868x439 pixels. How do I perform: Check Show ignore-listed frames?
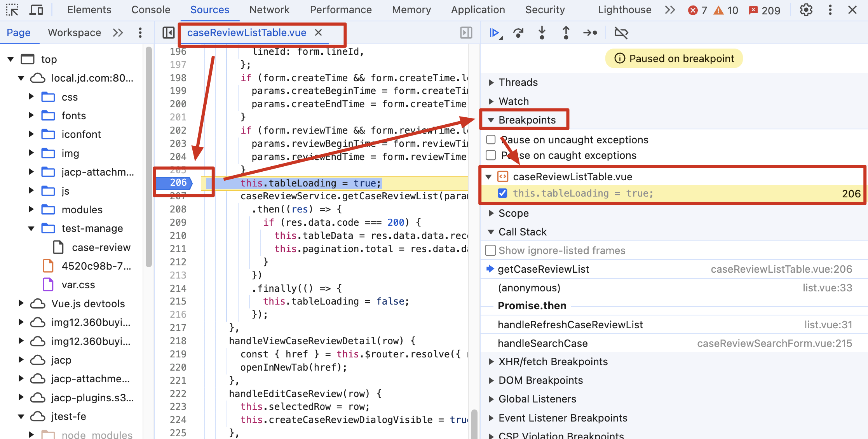tap(491, 251)
